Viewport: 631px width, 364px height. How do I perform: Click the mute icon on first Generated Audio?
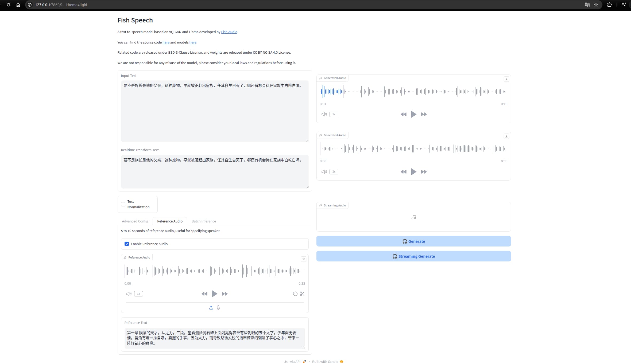[324, 114]
